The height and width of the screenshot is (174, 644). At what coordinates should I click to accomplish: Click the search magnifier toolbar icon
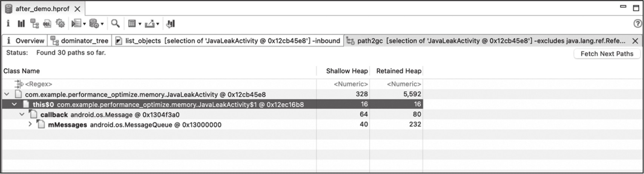115,24
